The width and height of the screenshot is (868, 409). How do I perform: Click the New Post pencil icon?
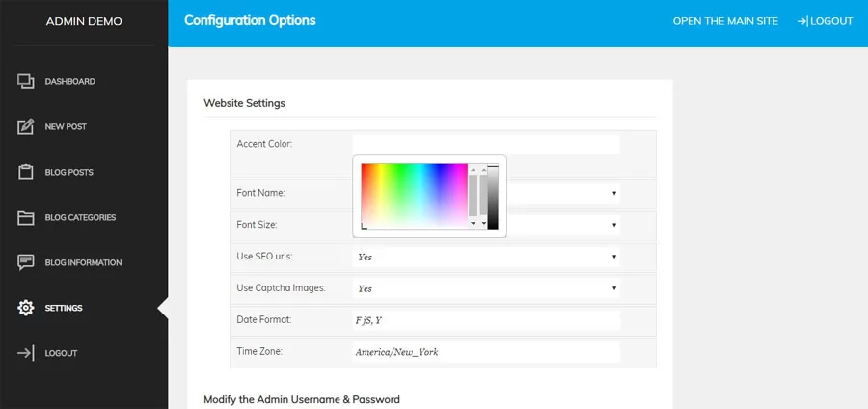[25, 126]
